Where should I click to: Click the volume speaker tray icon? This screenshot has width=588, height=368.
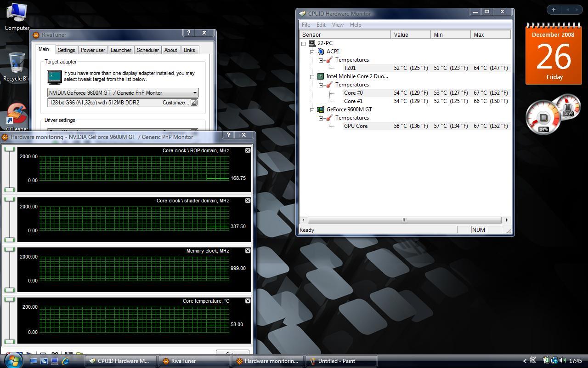tap(563, 361)
